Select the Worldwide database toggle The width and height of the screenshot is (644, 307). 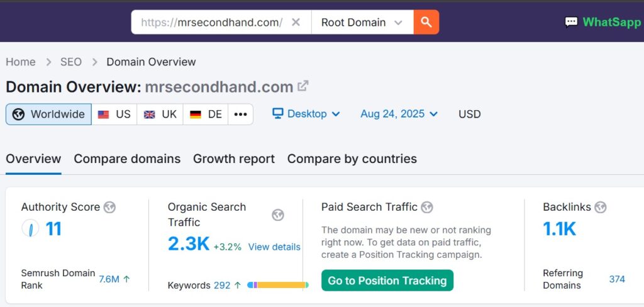pos(48,114)
